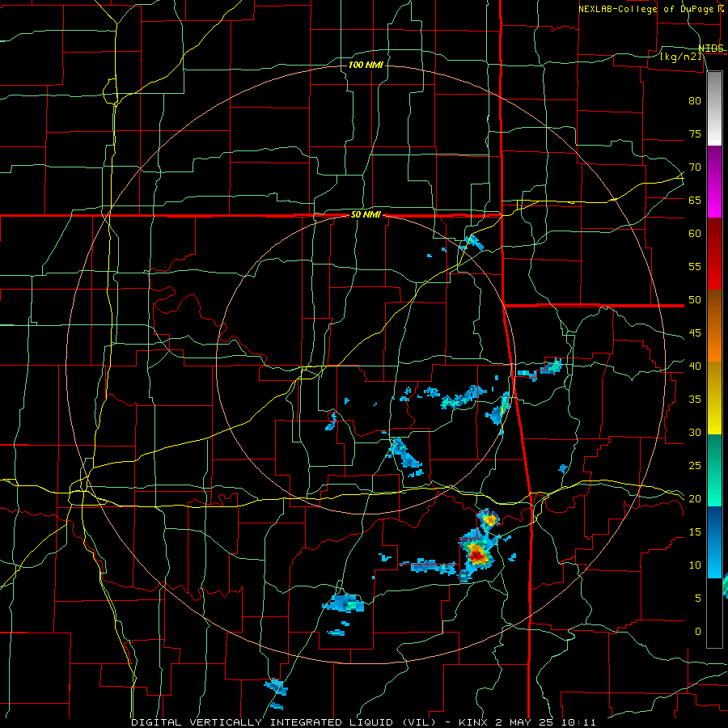Viewport: 728px width, 728px height.
Task: Select the 65 value on the VIL scale
Action: (695, 201)
